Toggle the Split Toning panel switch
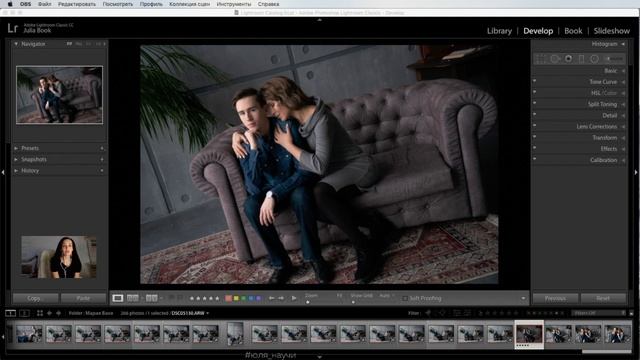 (535, 103)
